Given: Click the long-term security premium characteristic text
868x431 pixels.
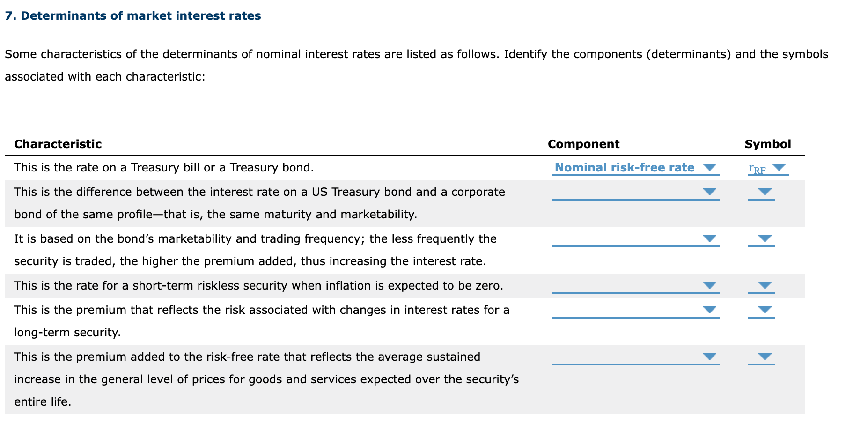Looking at the screenshot, I should (262, 310).
